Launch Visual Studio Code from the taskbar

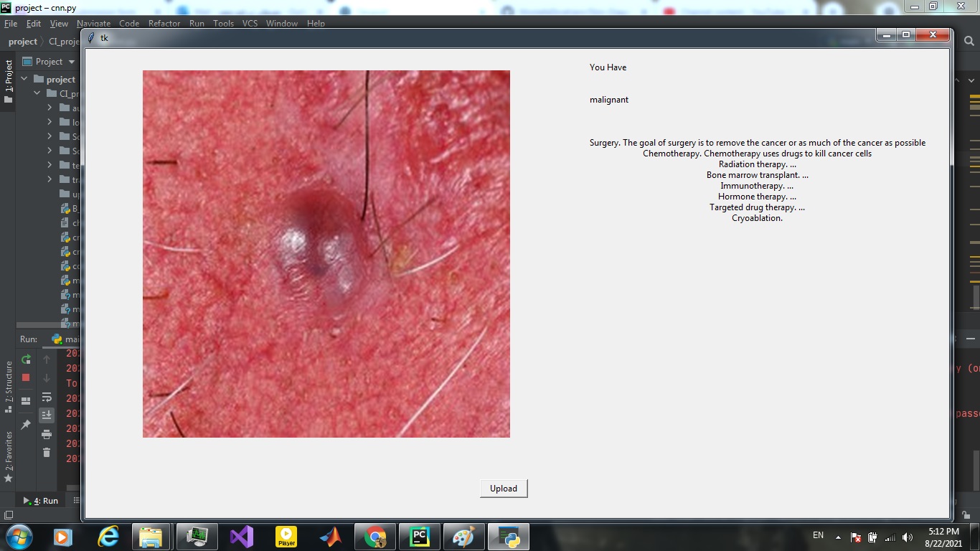(242, 537)
